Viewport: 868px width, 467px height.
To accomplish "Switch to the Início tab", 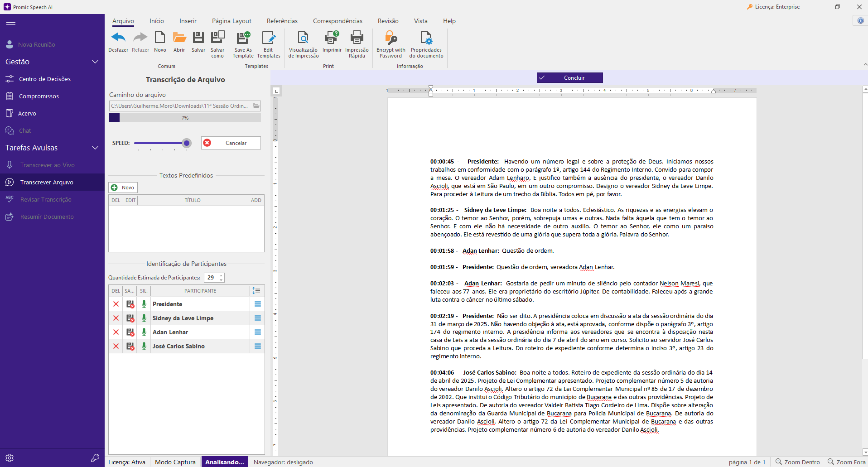I will 157,21.
